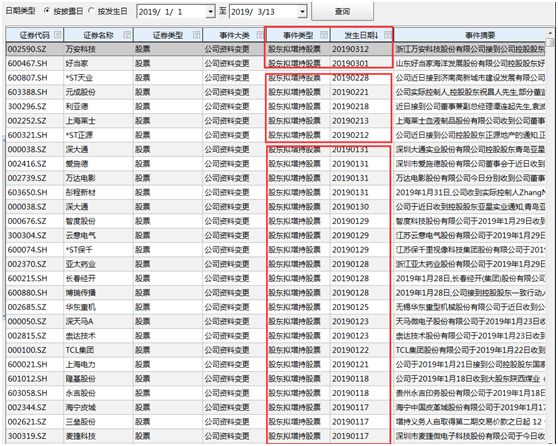Click the 万达电影 name cell
The height and width of the screenshot is (446, 558).
(x=98, y=178)
